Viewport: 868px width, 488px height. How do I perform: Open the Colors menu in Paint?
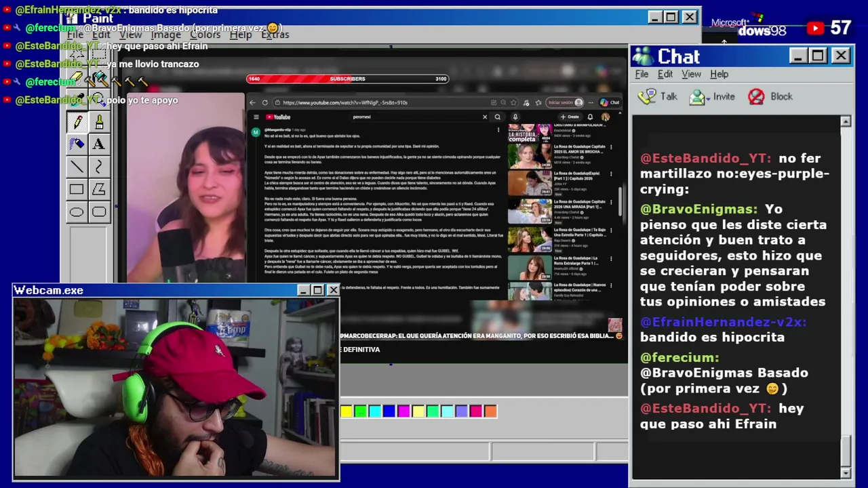tap(205, 35)
